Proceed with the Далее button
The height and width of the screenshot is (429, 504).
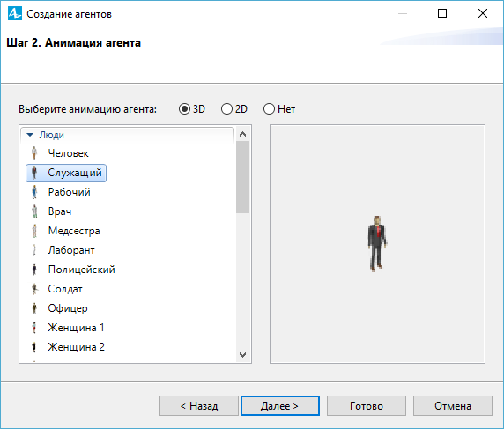(x=280, y=406)
